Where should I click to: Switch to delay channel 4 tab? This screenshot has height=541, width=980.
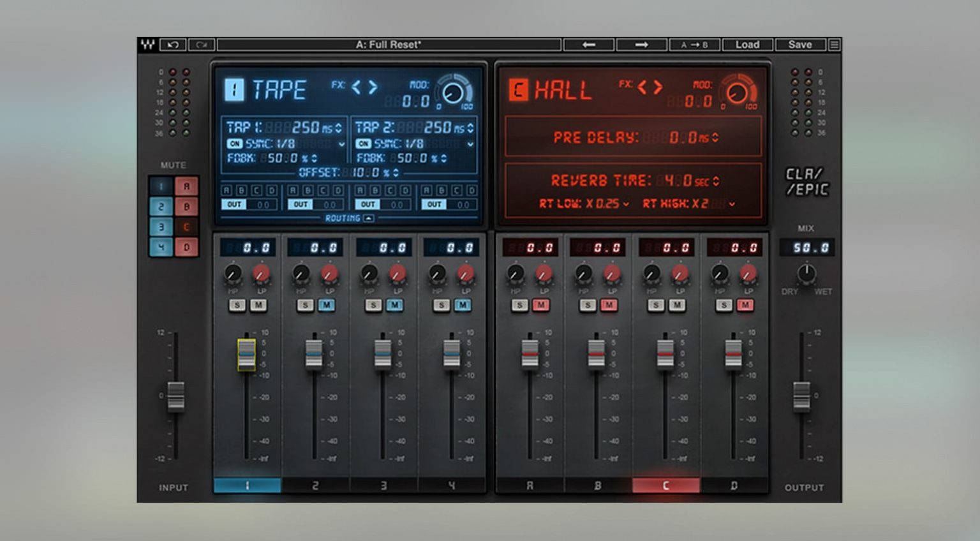[452, 485]
